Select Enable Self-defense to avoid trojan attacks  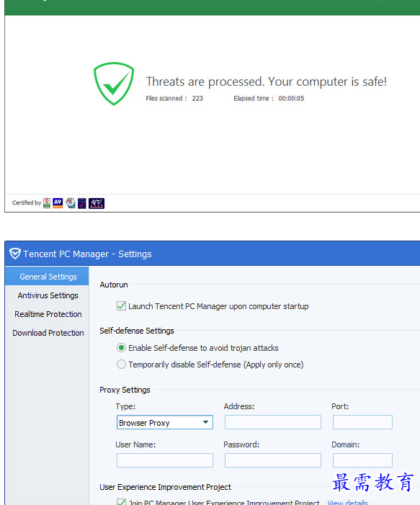click(x=121, y=348)
